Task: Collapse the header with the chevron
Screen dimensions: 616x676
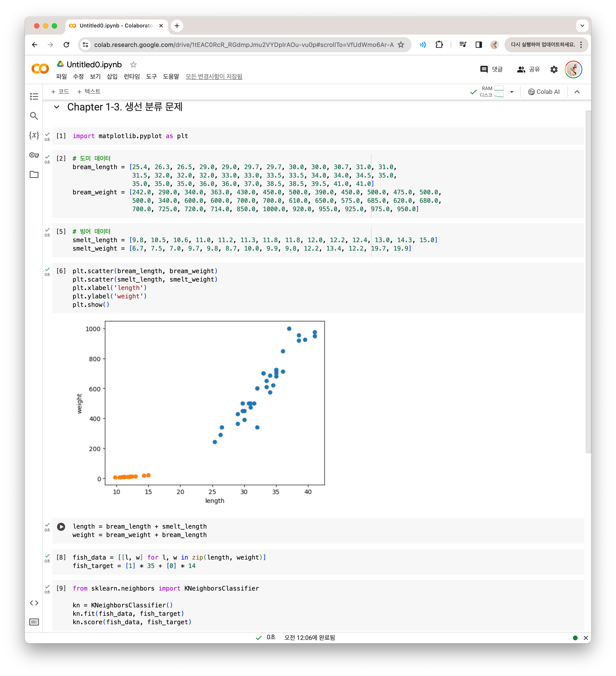Action: coord(577,92)
